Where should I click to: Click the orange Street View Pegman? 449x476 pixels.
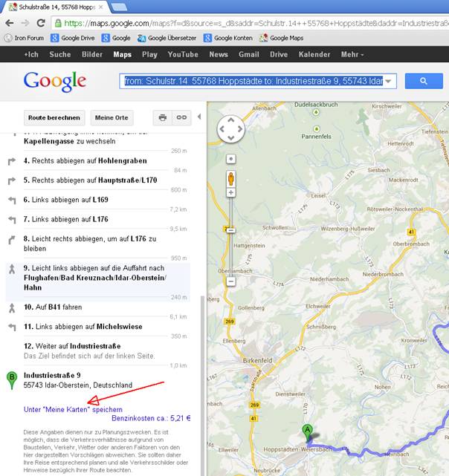point(231,179)
